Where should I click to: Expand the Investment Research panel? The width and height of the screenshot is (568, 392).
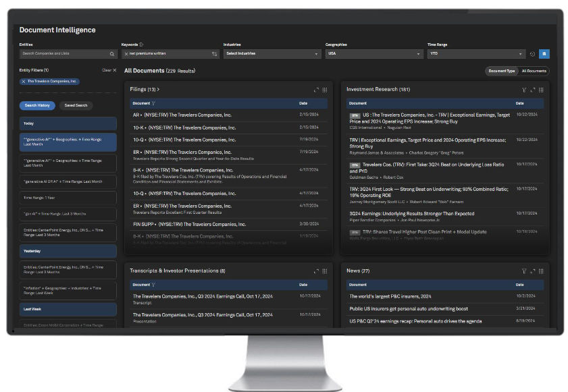pos(532,90)
